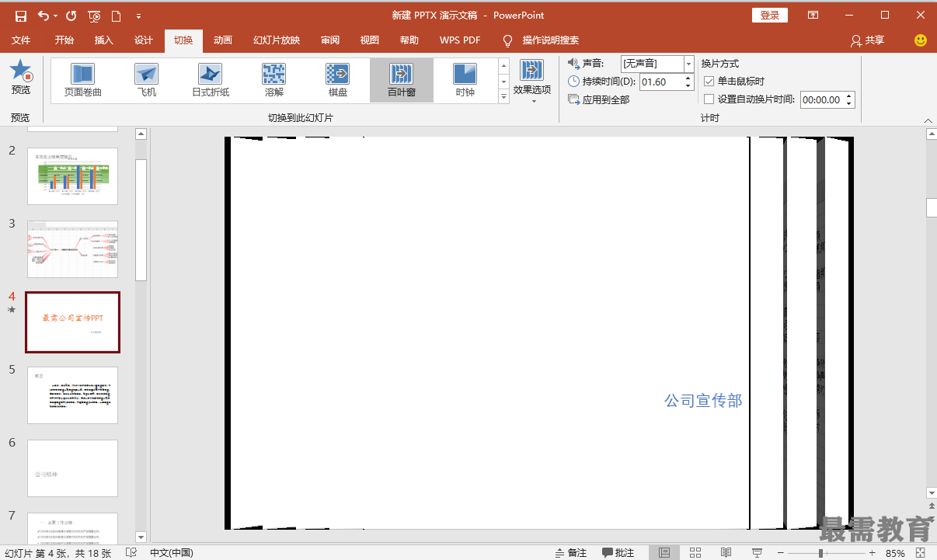Collapse the ribbon with the chevron
The image size is (937, 560).
pyautogui.click(x=928, y=120)
